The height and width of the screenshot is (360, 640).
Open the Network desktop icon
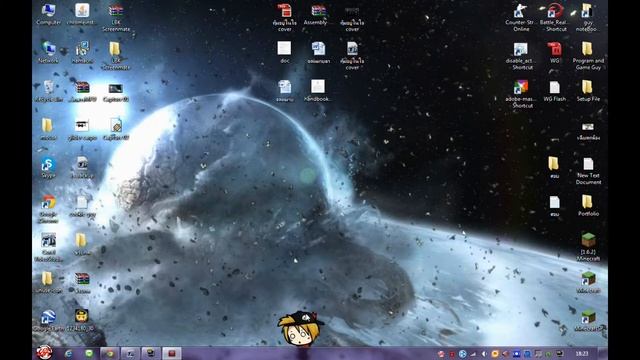[49, 52]
